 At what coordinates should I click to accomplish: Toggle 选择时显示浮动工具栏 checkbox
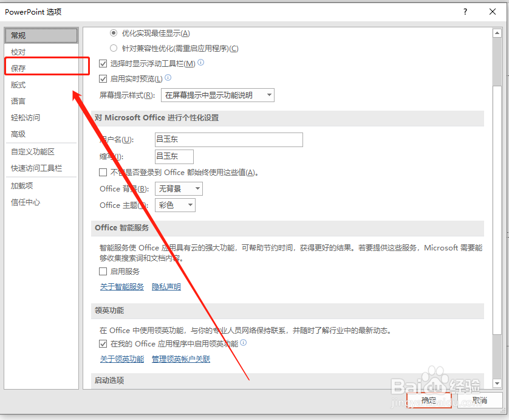(103, 63)
